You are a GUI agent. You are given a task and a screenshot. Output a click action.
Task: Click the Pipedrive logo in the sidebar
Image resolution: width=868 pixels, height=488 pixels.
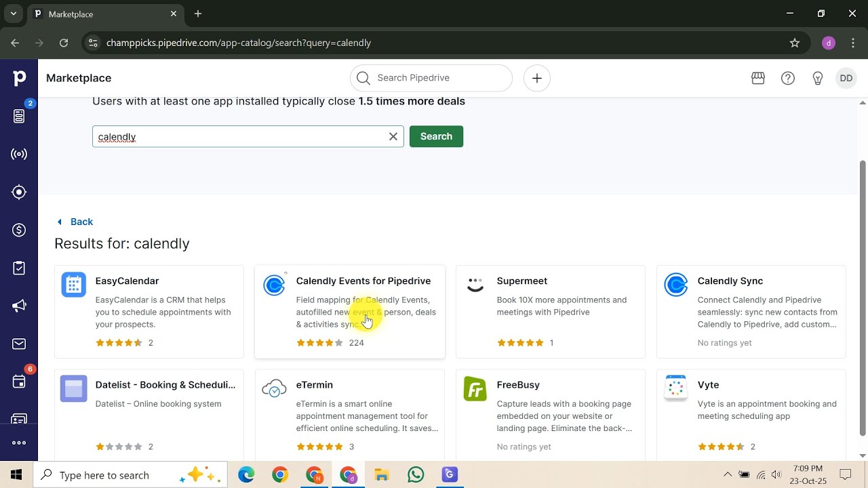click(19, 78)
